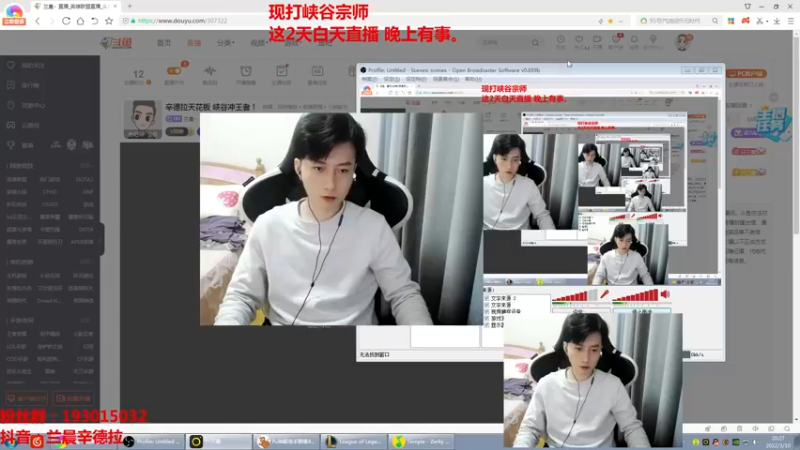Open the history clock icon in Douyu header
This screenshot has width=800, height=450.
coord(560,41)
